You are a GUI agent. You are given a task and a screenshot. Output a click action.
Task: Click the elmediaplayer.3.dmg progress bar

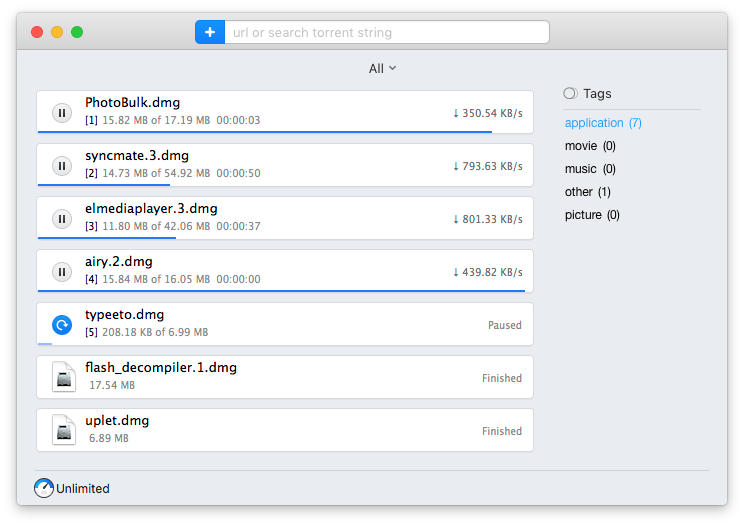[107, 238]
